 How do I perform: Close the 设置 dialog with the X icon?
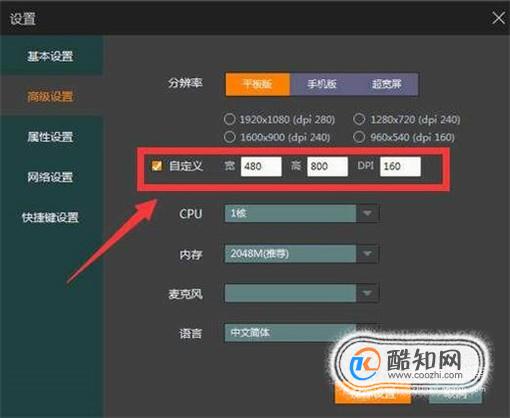(x=498, y=18)
